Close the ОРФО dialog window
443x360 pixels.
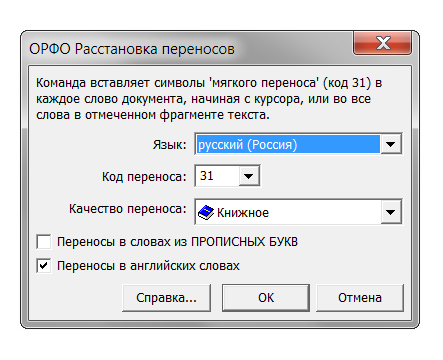pyautogui.click(x=383, y=43)
